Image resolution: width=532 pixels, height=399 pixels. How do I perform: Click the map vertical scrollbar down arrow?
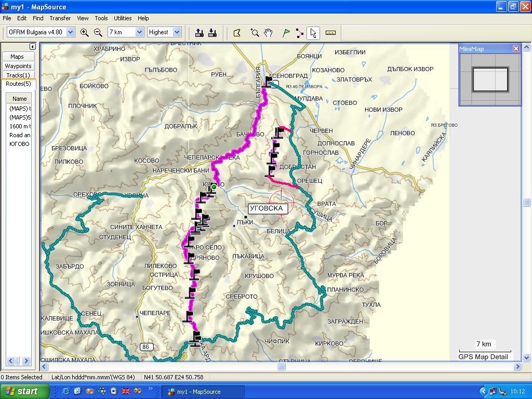pos(526,357)
